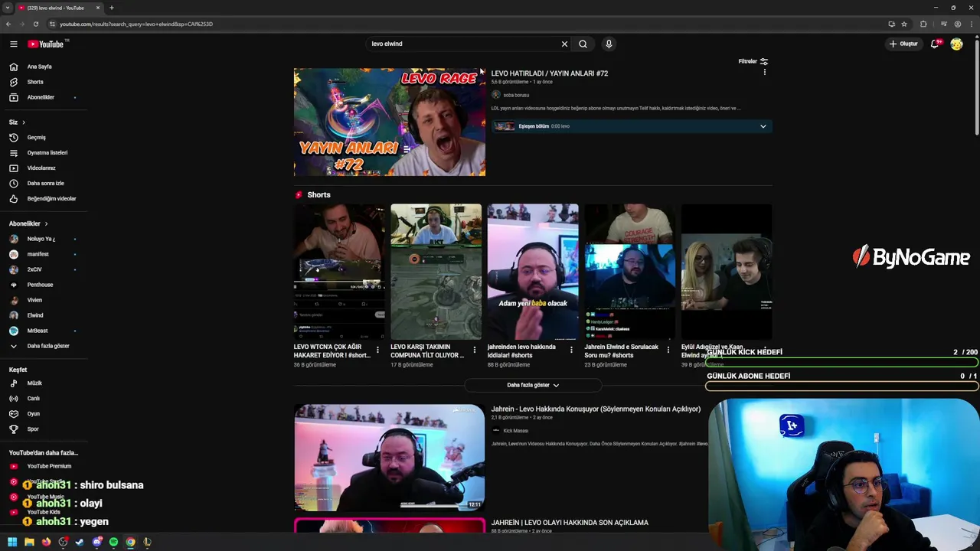Open YouTube Premium in the sidebar
Screen dimensions: 980x551
coord(49,466)
